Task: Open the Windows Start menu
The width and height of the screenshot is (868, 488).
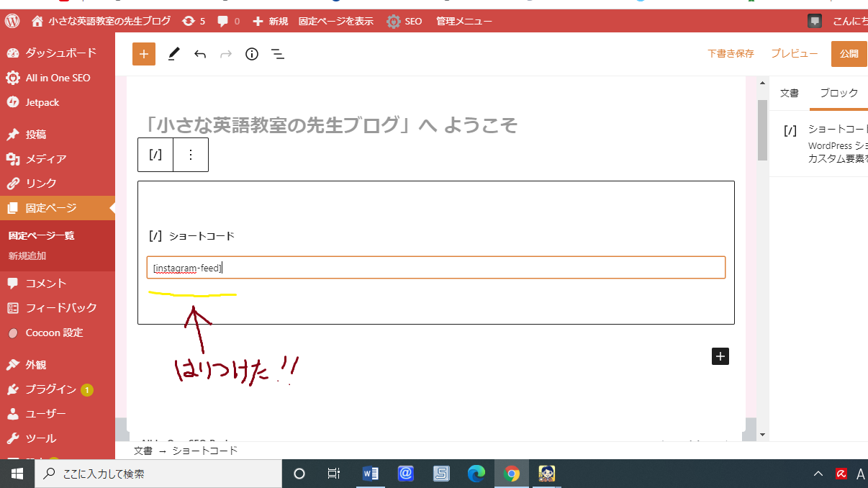Action: [17, 474]
